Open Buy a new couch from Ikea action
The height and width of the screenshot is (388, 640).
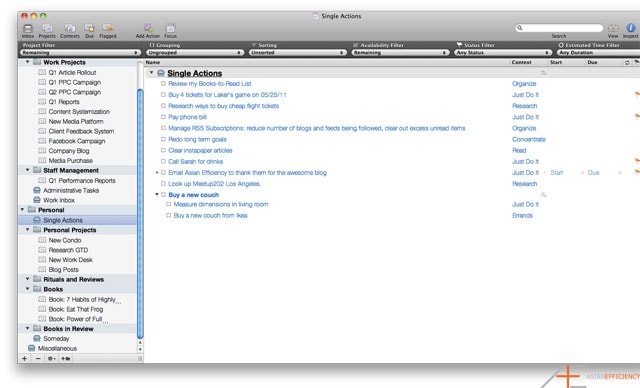(210, 215)
